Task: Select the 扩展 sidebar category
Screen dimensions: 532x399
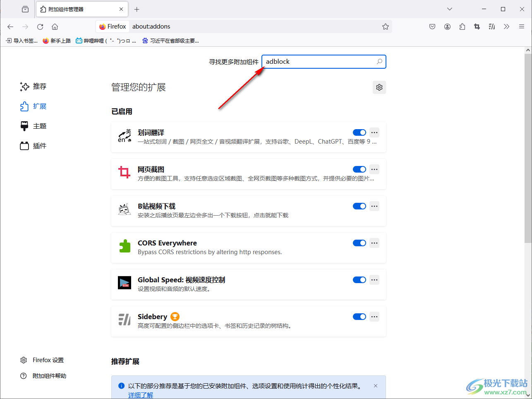Action: pos(33,106)
